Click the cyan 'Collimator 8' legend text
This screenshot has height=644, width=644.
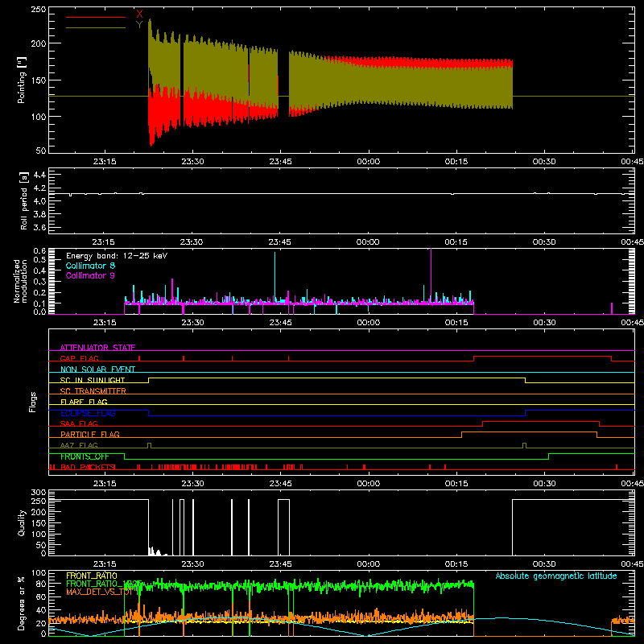click(x=90, y=266)
